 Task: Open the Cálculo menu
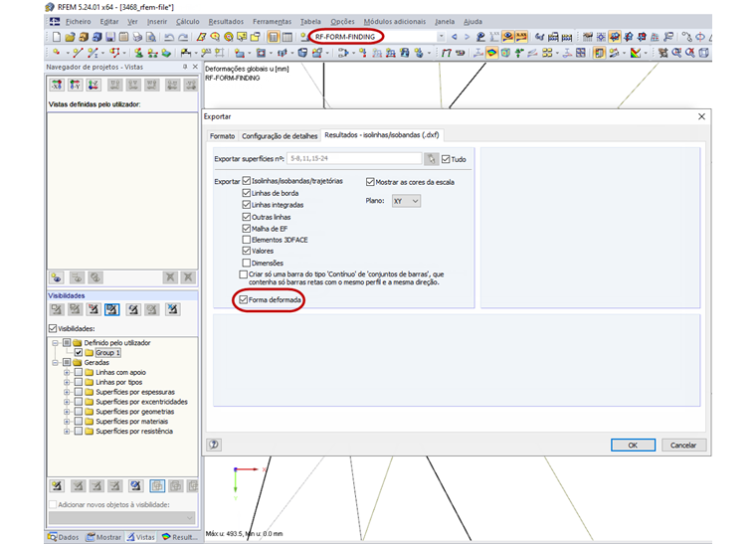(188, 22)
